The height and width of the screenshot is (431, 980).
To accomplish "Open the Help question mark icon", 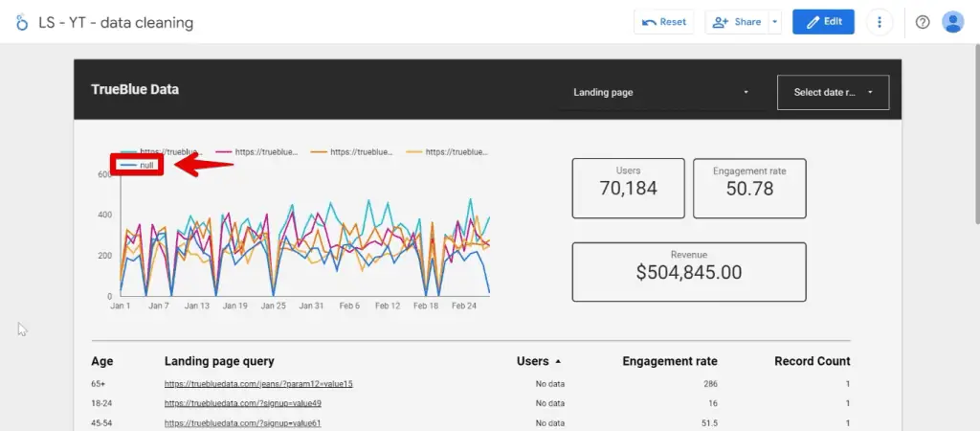I will (x=923, y=22).
